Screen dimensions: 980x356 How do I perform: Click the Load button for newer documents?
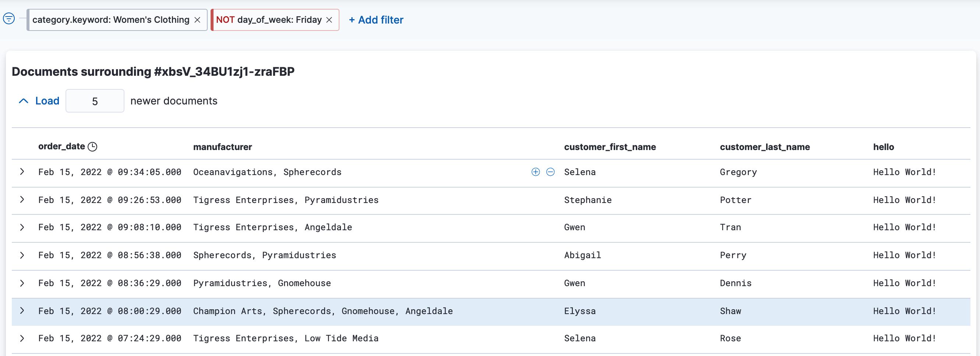coord(47,101)
